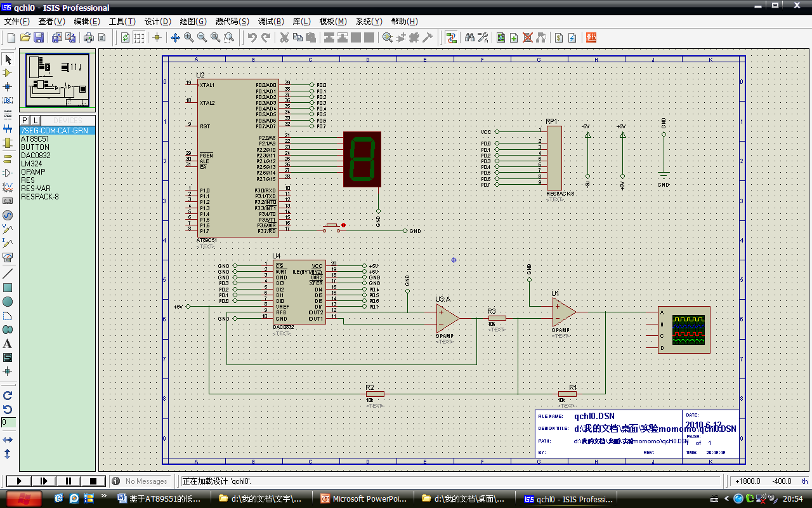Open the 工具(T) menu
812x508 pixels.
[x=122, y=22]
